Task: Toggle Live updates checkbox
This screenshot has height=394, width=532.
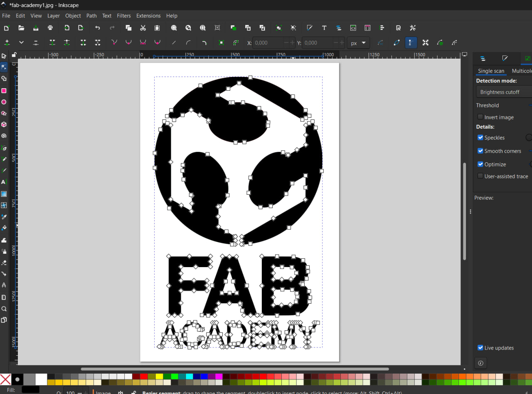Action: pos(480,348)
